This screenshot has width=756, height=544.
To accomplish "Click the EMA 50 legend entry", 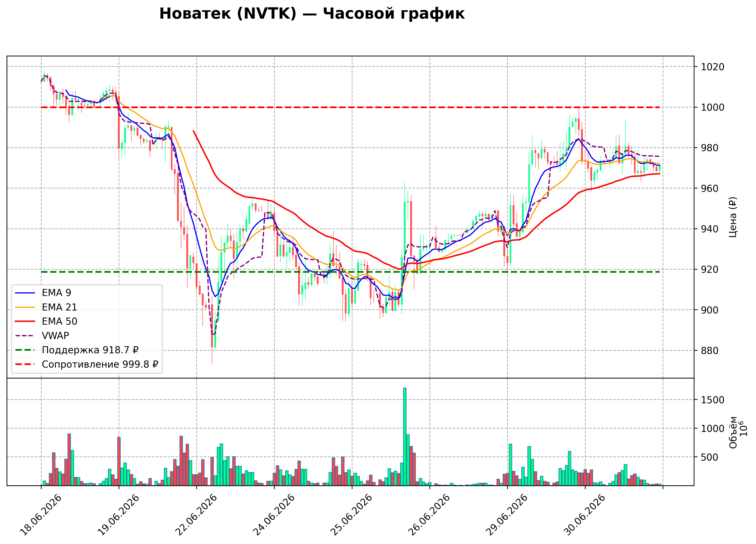I will (x=46, y=321).
